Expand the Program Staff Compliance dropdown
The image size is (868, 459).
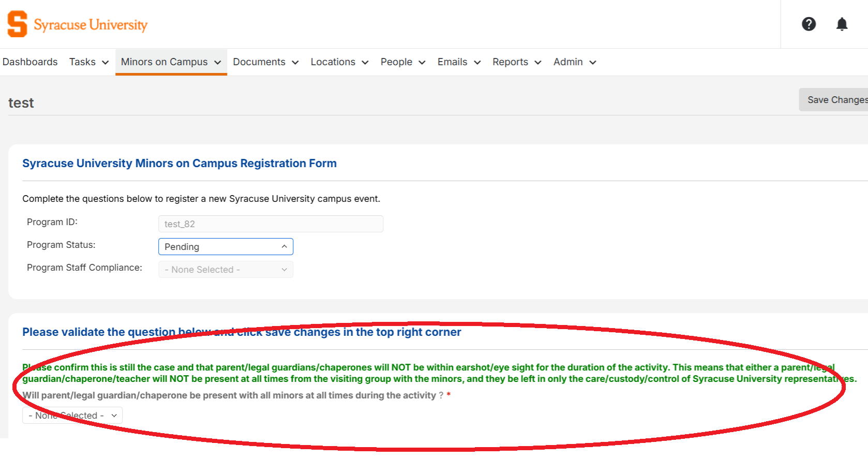pyautogui.click(x=226, y=270)
